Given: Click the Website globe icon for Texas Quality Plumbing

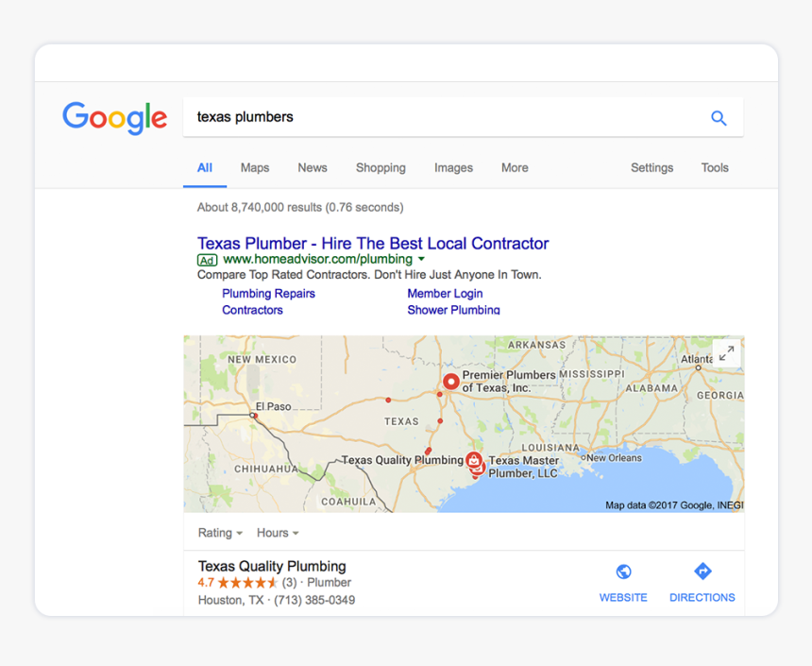Looking at the screenshot, I should [x=623, y=571].
